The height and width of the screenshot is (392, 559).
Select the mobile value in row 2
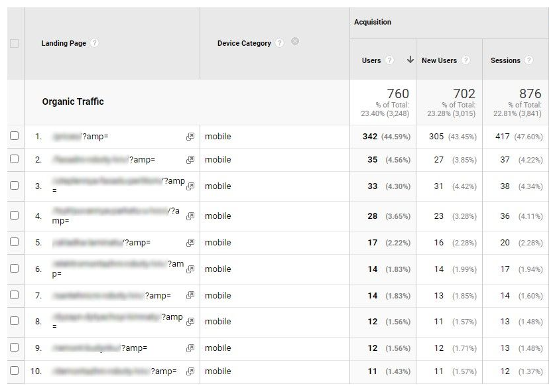218,159
